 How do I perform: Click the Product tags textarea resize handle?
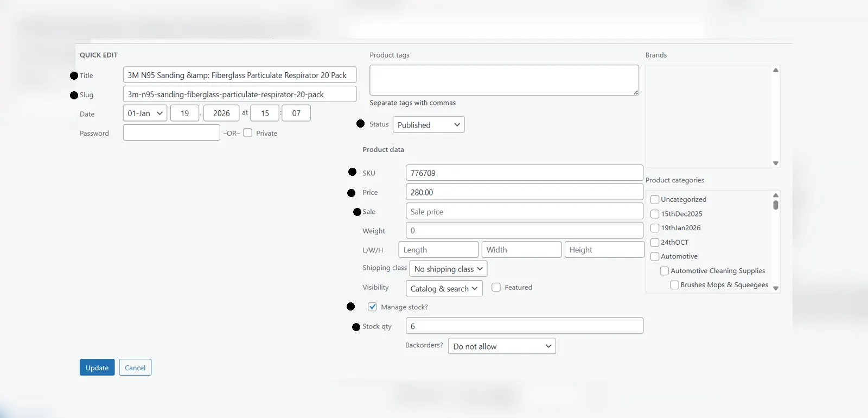coord(636,93)
